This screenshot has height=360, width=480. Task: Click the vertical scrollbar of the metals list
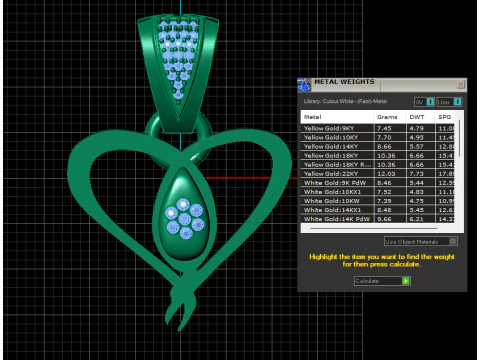tap(459, 138)
